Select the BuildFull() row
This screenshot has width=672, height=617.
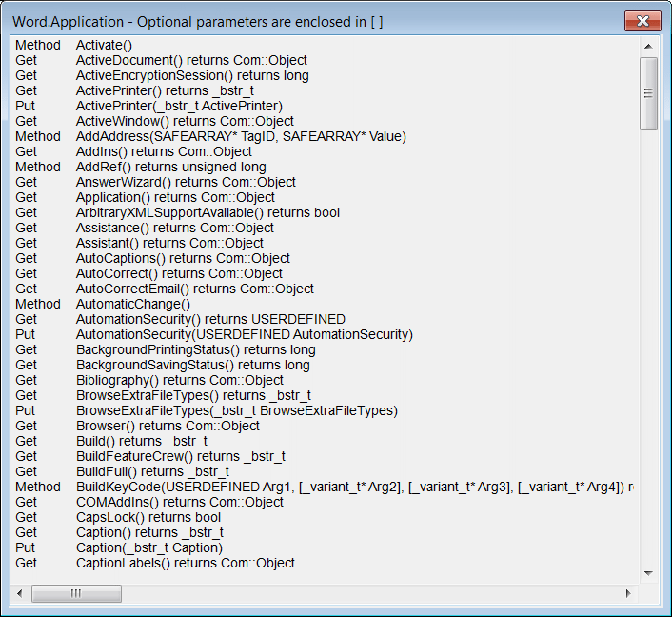[x=325, y=471]
